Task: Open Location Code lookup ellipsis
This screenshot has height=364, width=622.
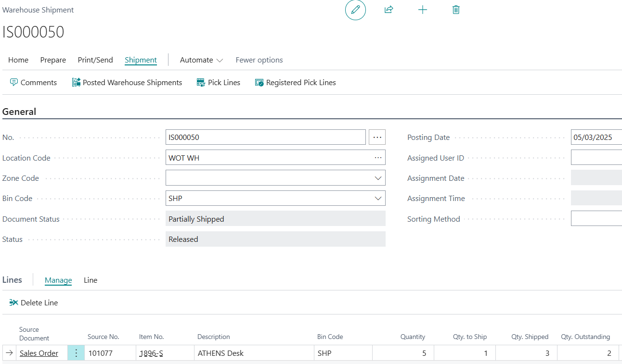Action: [378, 158]
